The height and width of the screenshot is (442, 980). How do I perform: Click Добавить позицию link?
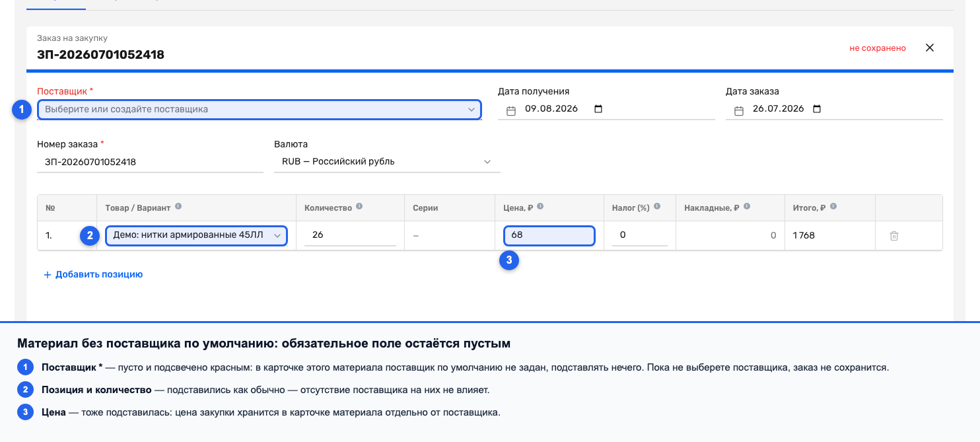coord(93,274)
